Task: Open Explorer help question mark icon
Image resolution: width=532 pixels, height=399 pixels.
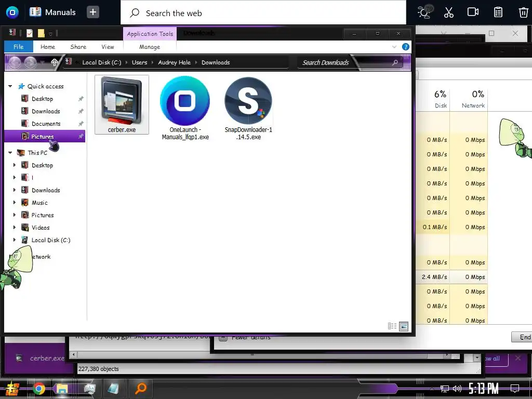Action: click(x=405, y=47)
